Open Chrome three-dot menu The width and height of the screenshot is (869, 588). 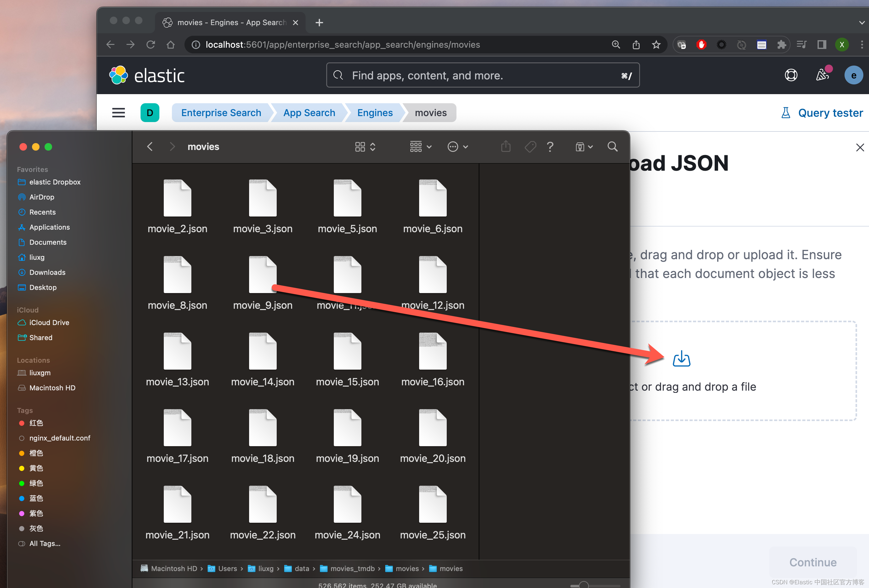861,45
